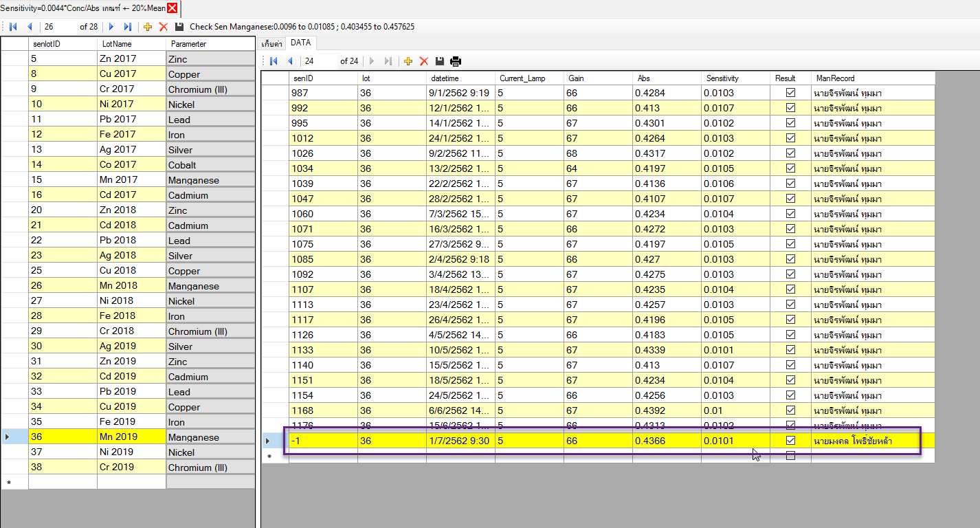Save DATA tab records with floppy icon
This screenshot has height=528, width=980.
pyautogui.click(x=440, y=61)
